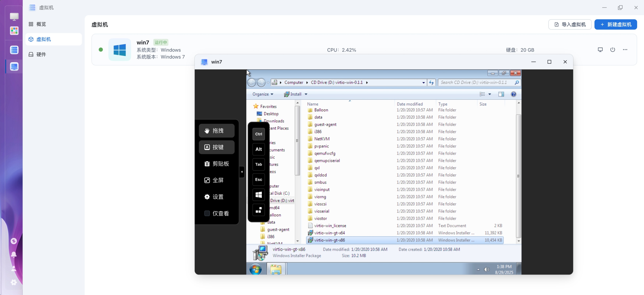Screen dimensions: 644x295
Task: Select virtio-win_license text file
Action: tap(330, 225)
